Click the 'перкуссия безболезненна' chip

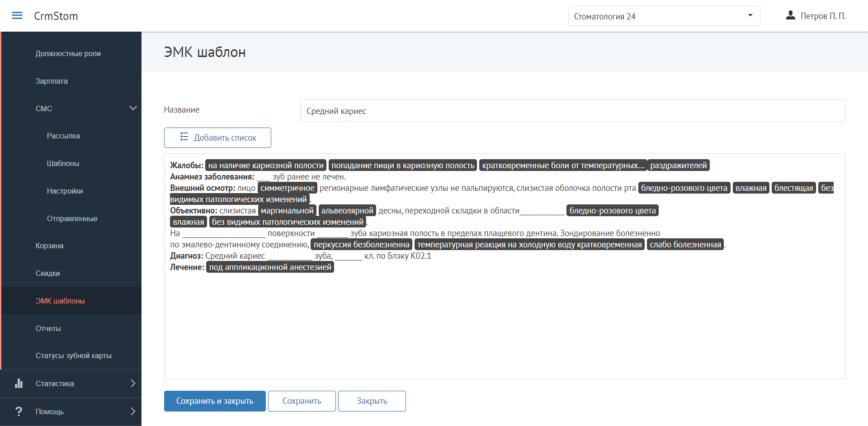[362, 245]
